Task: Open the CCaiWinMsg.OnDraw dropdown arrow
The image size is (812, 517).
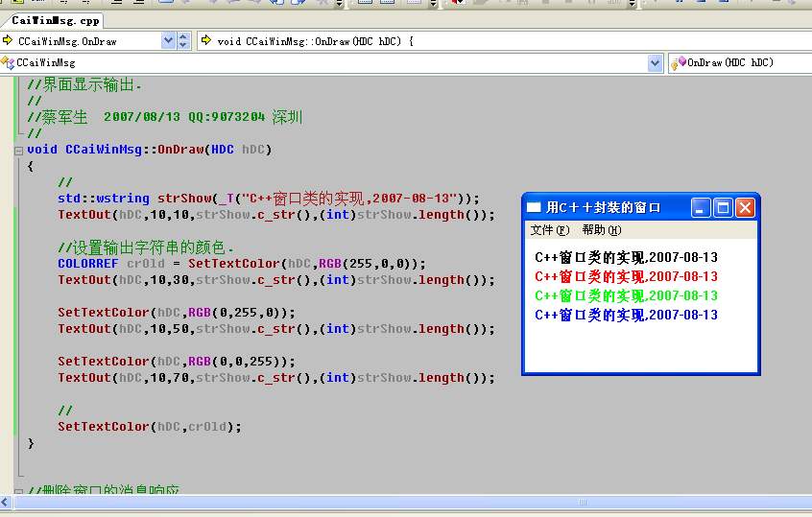Action: click(x=168, y=41)
